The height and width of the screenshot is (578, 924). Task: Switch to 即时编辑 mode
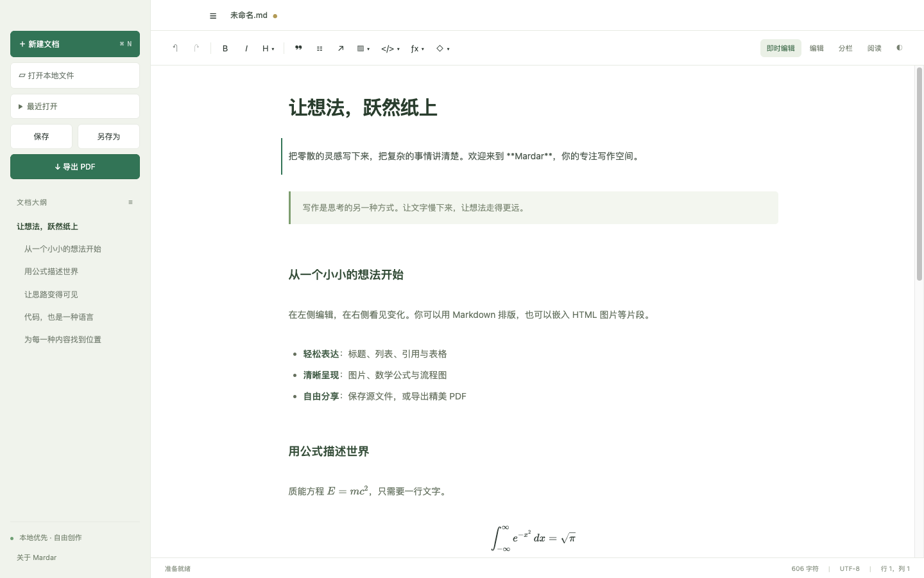pyautogui.click(x=781, y=48)
